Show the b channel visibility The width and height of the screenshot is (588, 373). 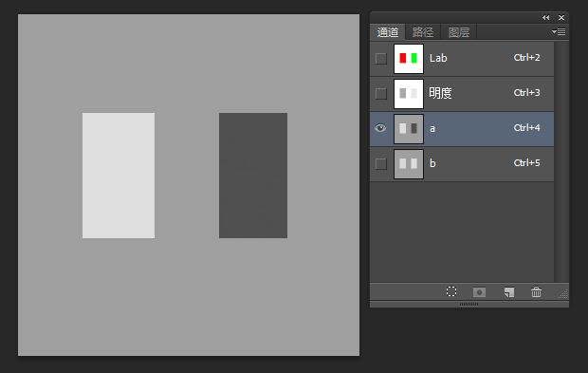381,163
